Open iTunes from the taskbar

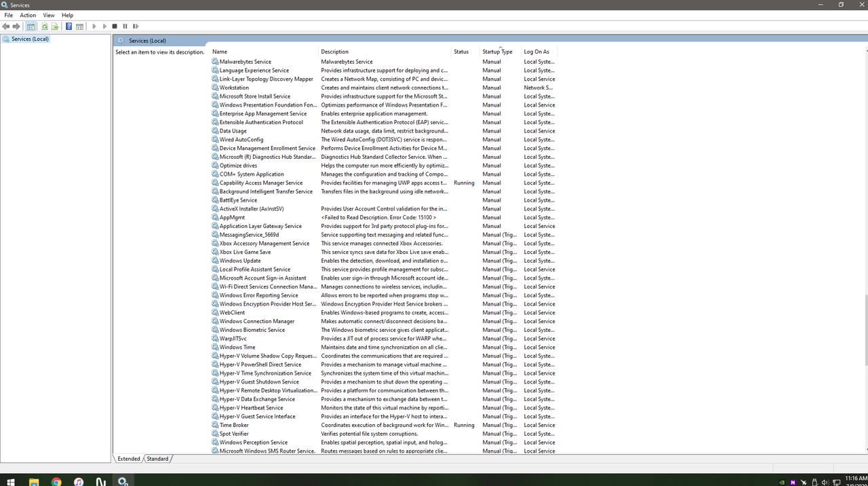pos(79,482)
